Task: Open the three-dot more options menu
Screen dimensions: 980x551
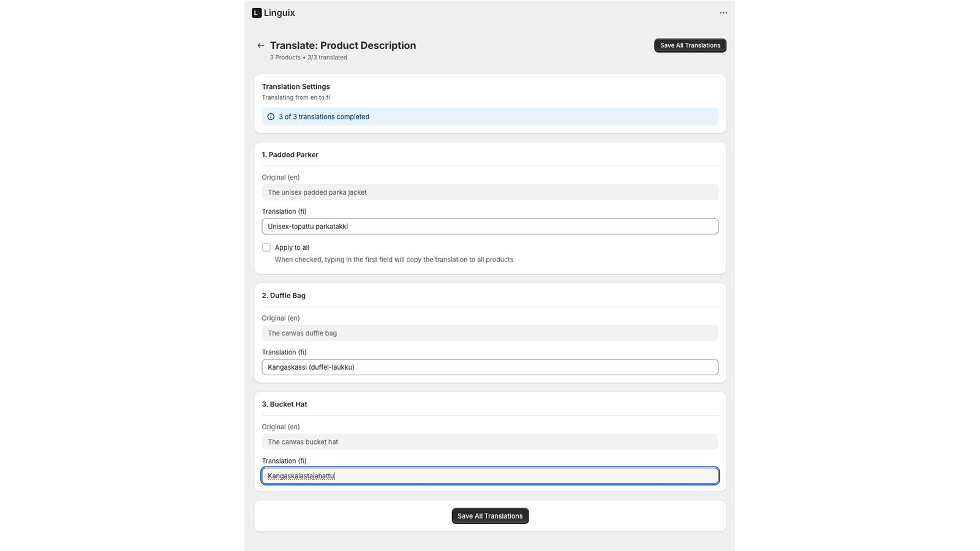Action: (x=723, y=13)
